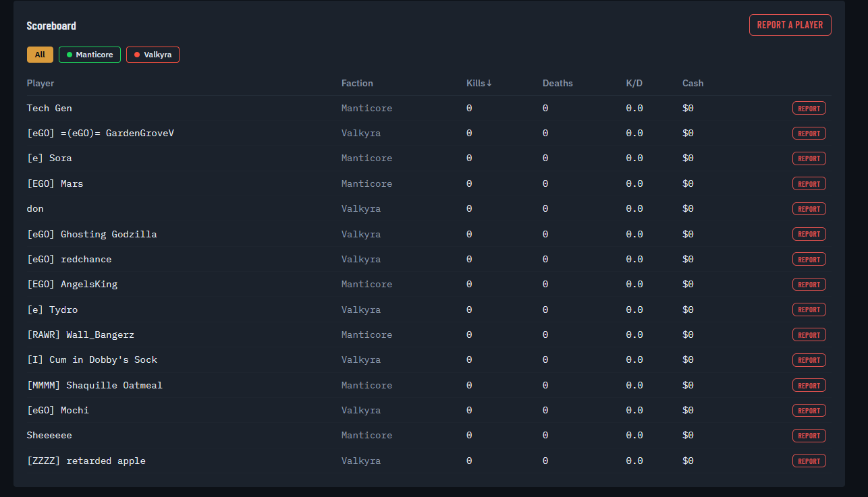Report player [EGO] Mars

(809, 183)
